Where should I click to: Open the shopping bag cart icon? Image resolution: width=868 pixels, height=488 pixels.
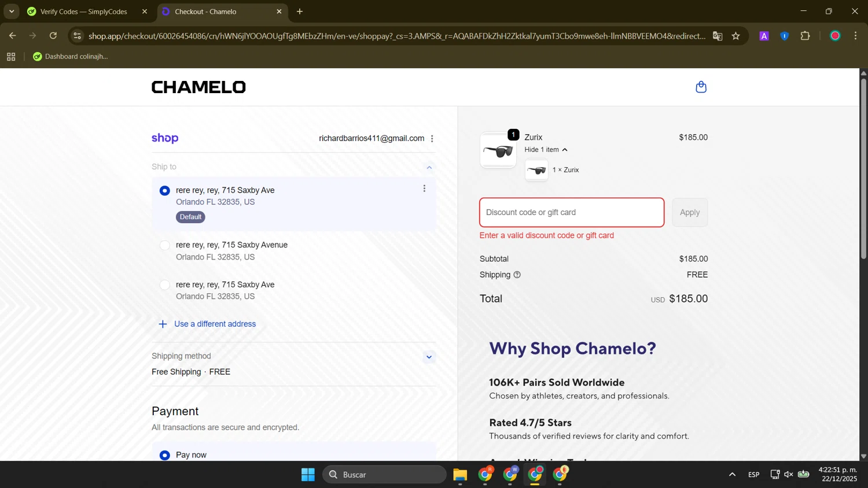701,87
